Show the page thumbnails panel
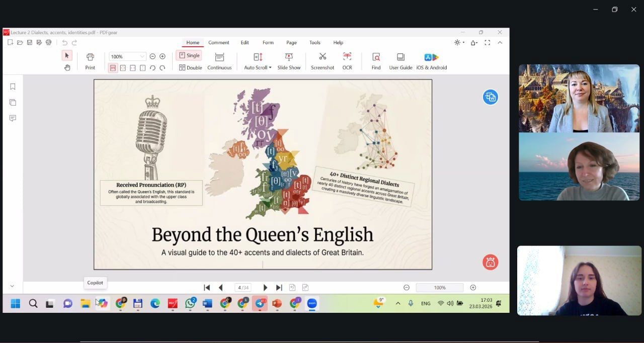The height and width of the screenshot is (343, 644). pyautogui.click(x=13, y=103)
